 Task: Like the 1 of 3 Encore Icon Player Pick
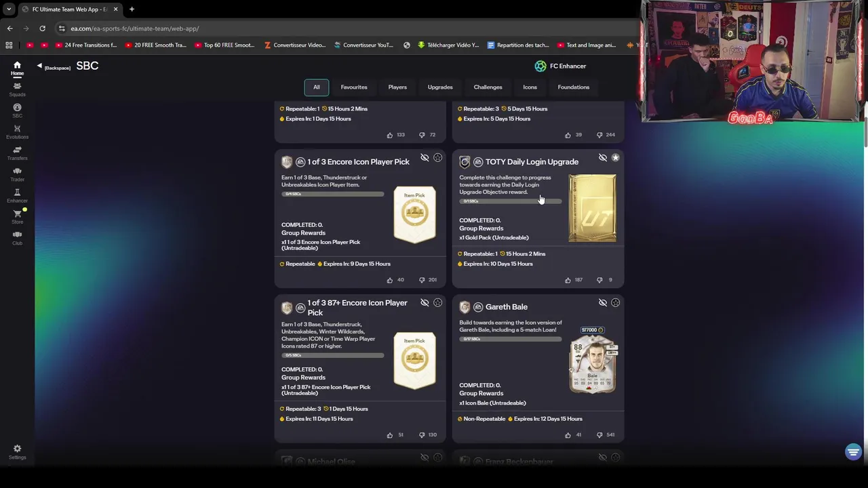pos(389,279)
